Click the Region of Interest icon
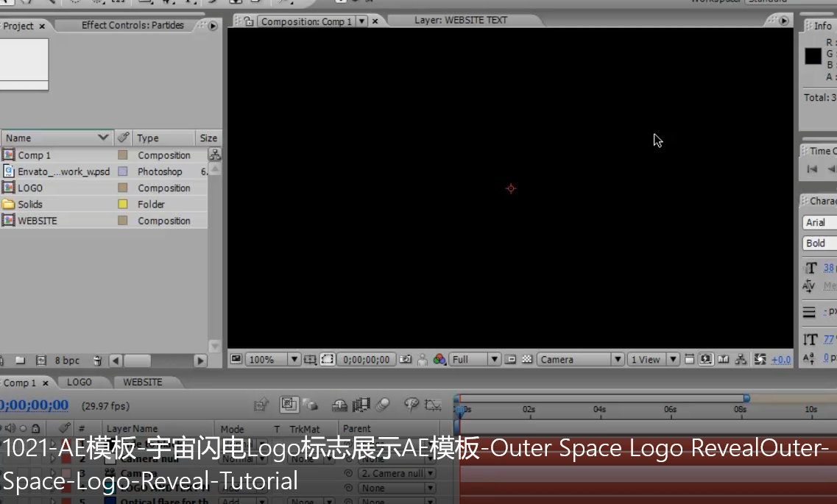This screenshot has width=837, height=504. click(328, 360)
